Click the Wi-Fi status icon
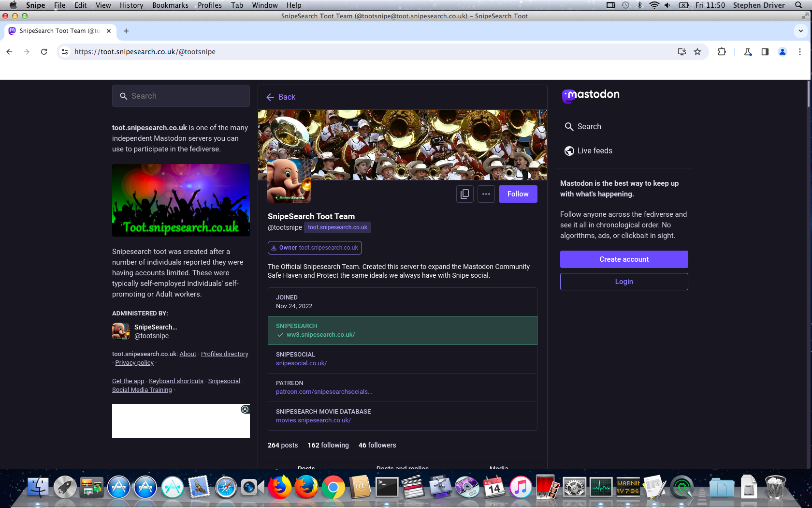Image resolution: width=812 pixels, height=508 pixels. [x=654, y=5]
